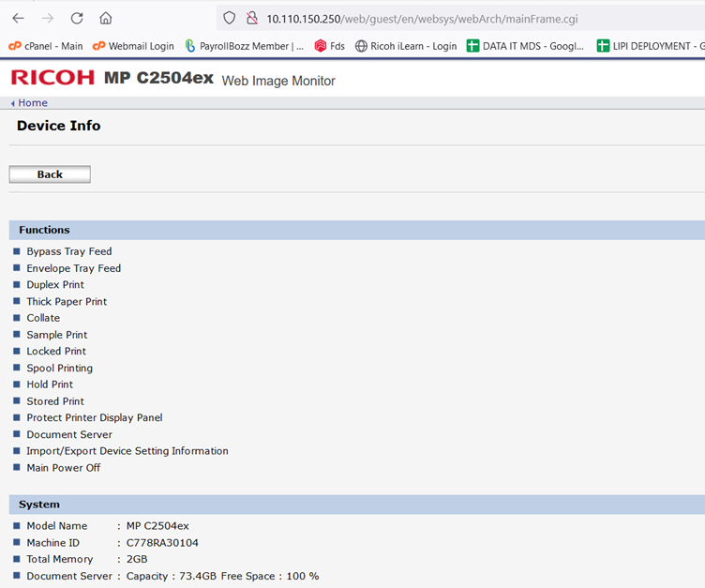
Task: Click the browser forward arrow
Action: (47, 19)
